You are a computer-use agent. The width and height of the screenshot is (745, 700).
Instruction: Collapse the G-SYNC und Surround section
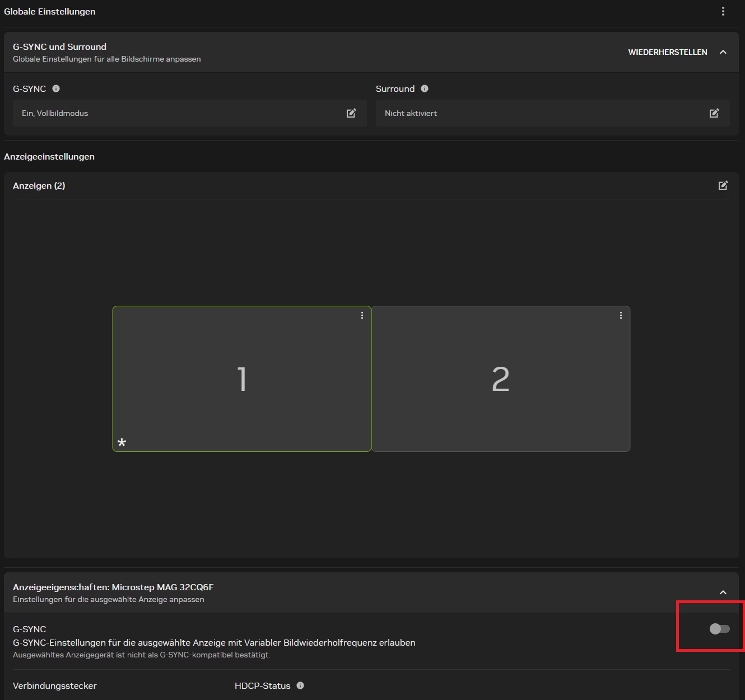click(x=723, y=52)
